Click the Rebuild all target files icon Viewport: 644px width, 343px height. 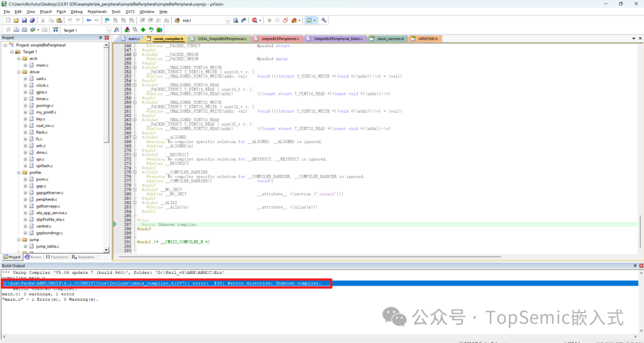24,30
